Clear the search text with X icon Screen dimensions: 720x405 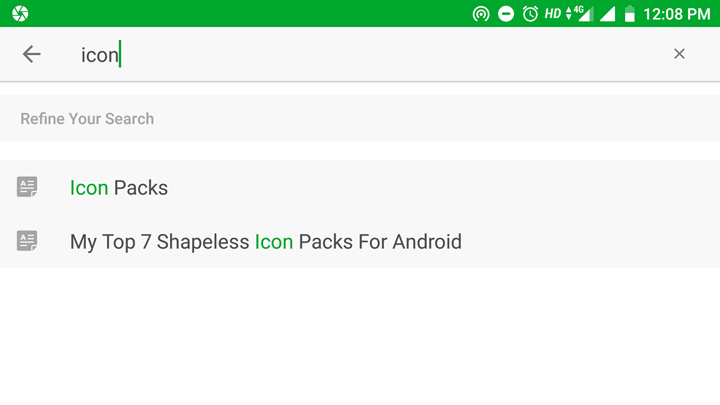(x=679, y=54)
